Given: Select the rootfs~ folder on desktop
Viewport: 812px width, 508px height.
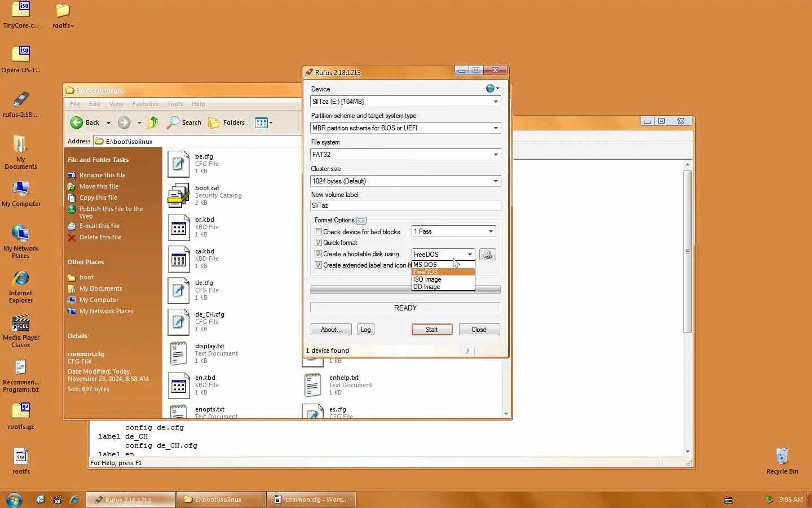Looking at the screenshot, I should tap(63, 15).
